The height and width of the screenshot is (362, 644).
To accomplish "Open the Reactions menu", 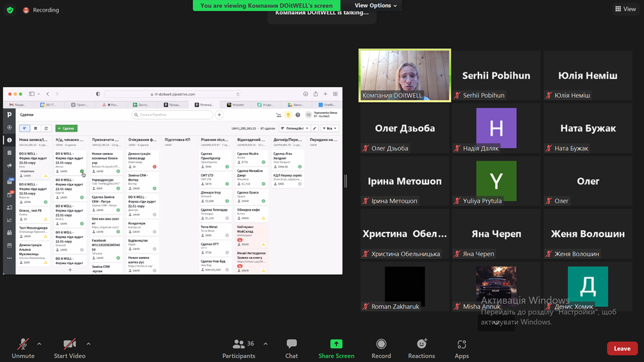I will (421, 348).
